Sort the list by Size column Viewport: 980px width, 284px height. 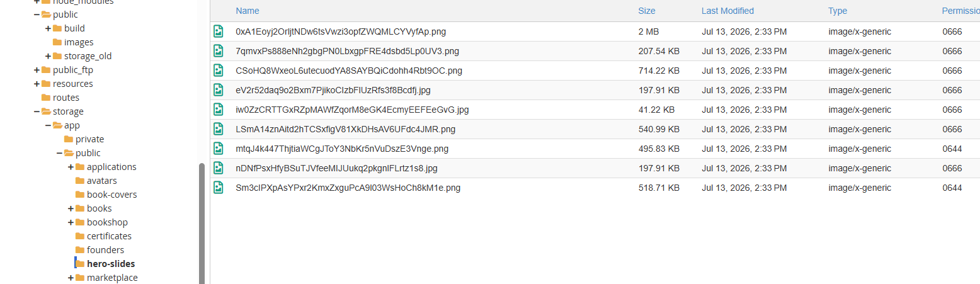[x=647, y=11]
